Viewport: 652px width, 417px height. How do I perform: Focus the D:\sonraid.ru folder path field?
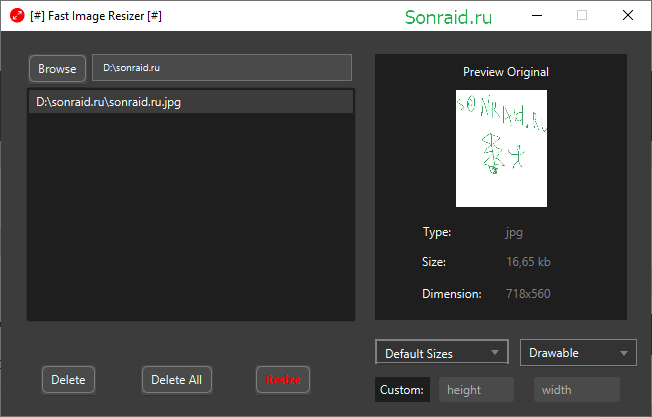click(222, 67)
